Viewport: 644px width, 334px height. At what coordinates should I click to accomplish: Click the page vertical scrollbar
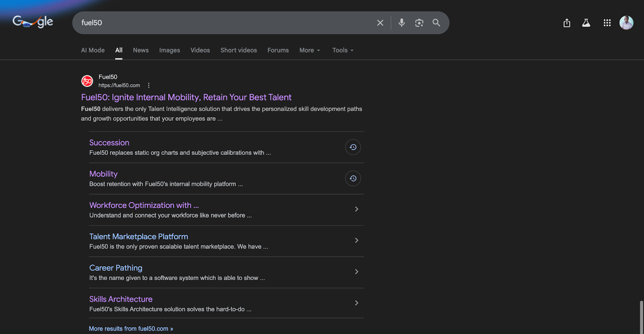click(x=641, y=317)
